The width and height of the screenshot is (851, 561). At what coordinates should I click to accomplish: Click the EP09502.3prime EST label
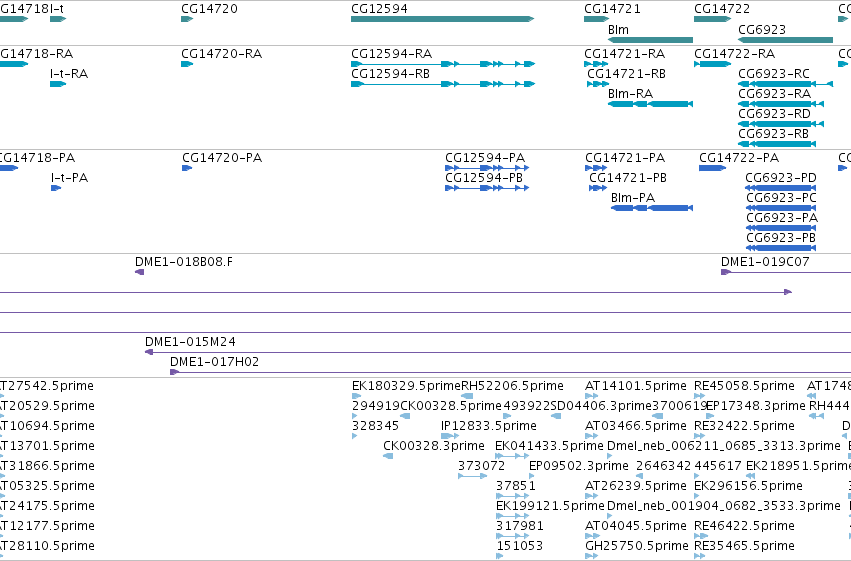coord(579,466)
